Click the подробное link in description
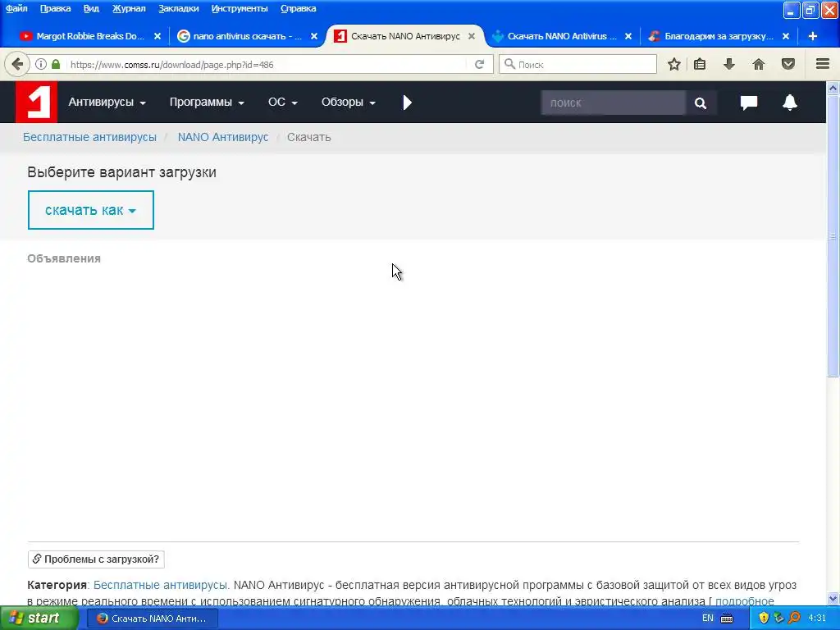Viewport: 840px width, 630px height. click(x=745, y=601)
